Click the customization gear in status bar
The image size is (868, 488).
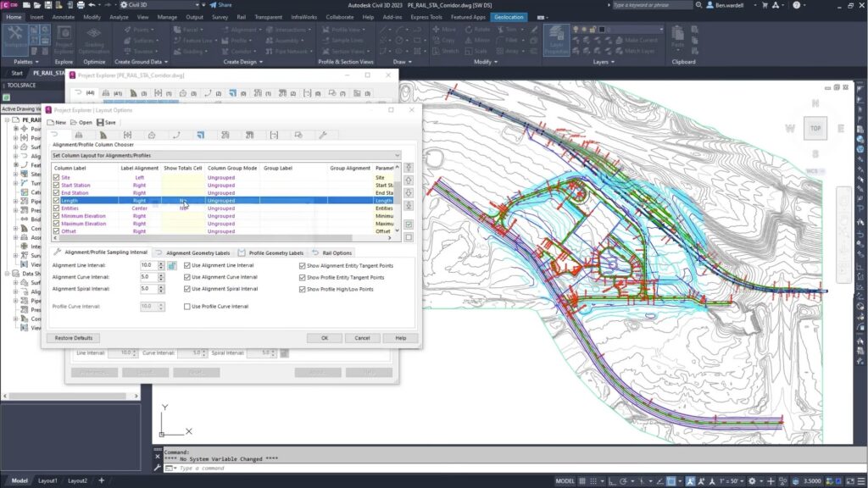click(x=752, y=481)
